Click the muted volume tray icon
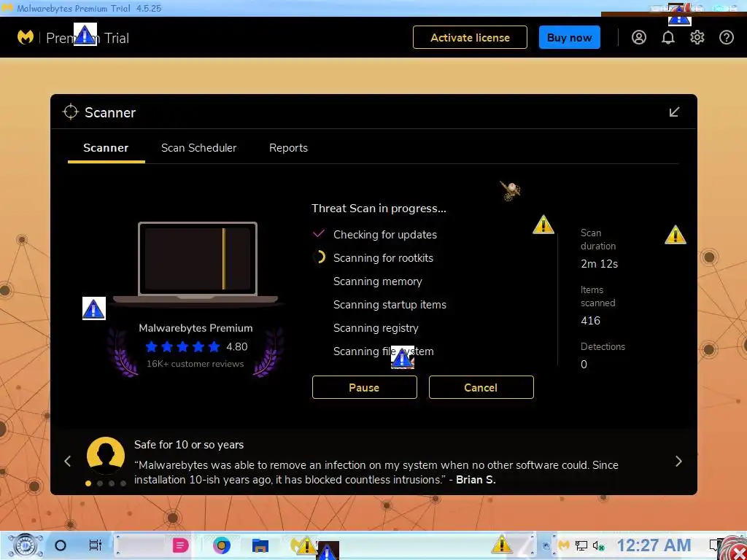Viewport: 747px width, 560px height. pyautogui.click(x=598, y=545)
